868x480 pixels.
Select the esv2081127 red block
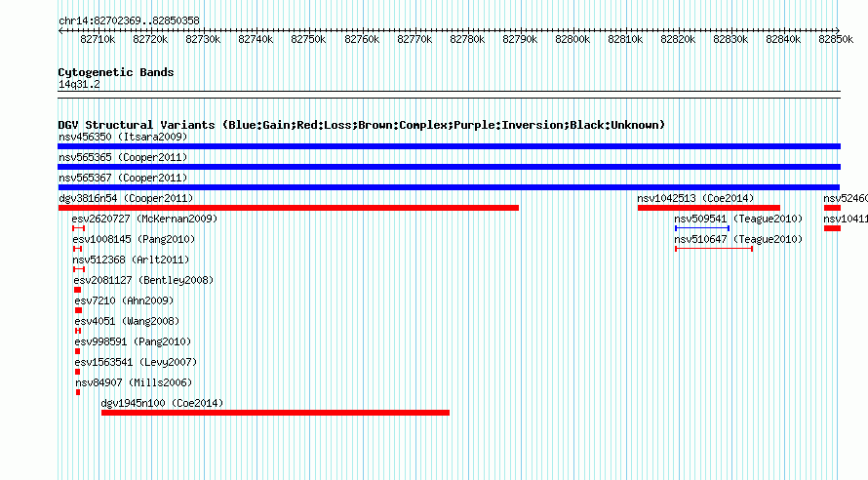pos(77,290)
